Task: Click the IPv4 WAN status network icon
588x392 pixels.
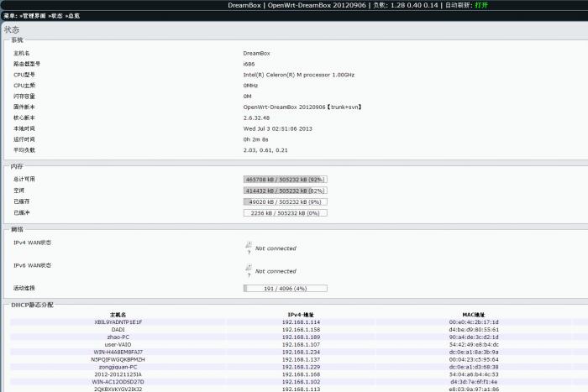Action: pos(249,248)
